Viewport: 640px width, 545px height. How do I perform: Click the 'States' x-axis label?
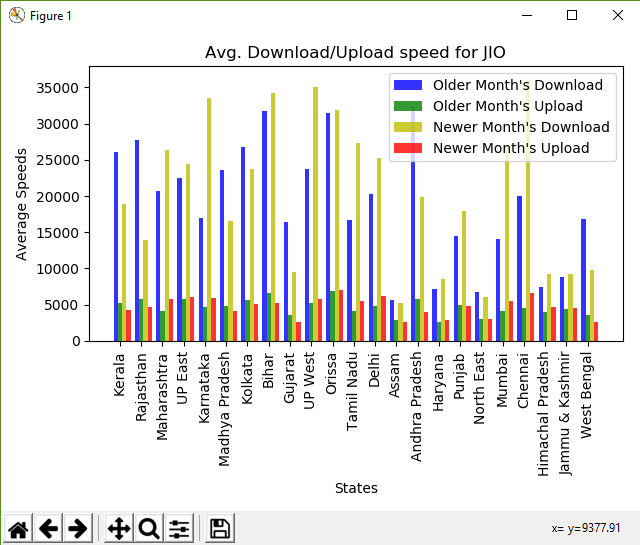tap(356, 488)
